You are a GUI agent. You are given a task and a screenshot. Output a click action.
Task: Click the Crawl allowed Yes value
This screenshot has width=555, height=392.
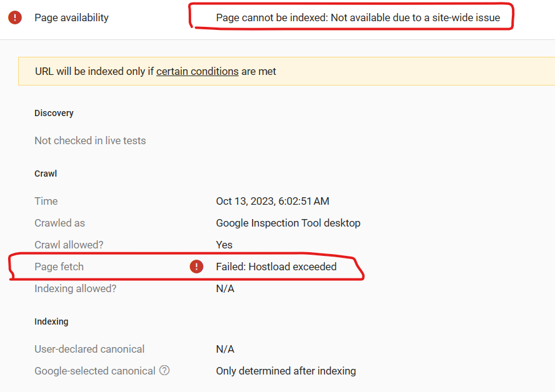tap(224, 245)
